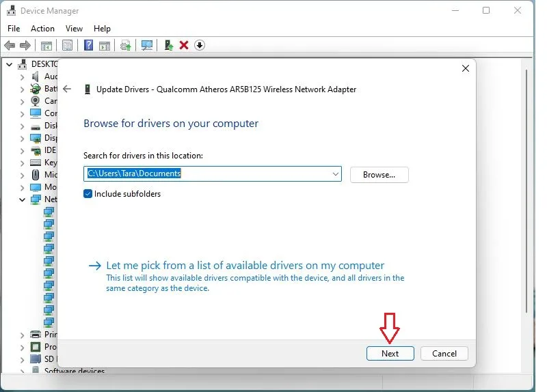Viewport: 547px width, 392px height.
Task: Expand the Print queues category chevron
Action: click(22, 335)
